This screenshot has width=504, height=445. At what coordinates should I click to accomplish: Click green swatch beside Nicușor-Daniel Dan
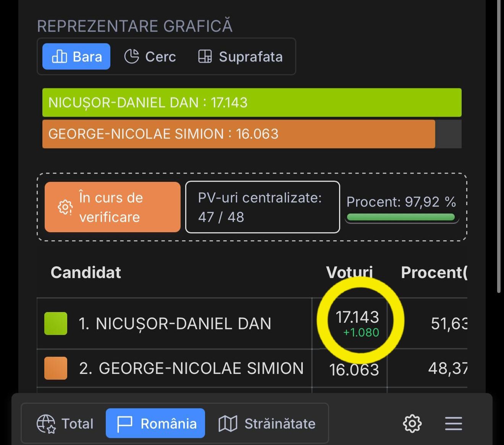coord(56,324)
